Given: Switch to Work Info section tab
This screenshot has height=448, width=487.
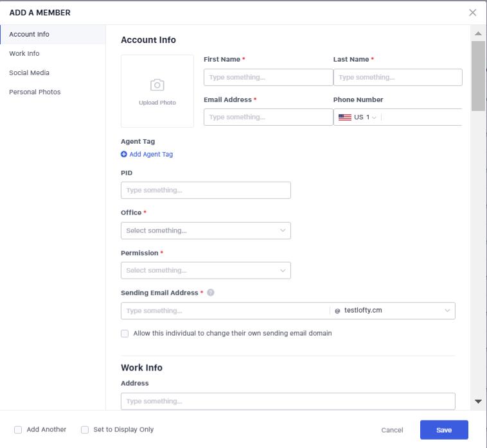Looking at the screenshot, I should [x=24, y=54].
